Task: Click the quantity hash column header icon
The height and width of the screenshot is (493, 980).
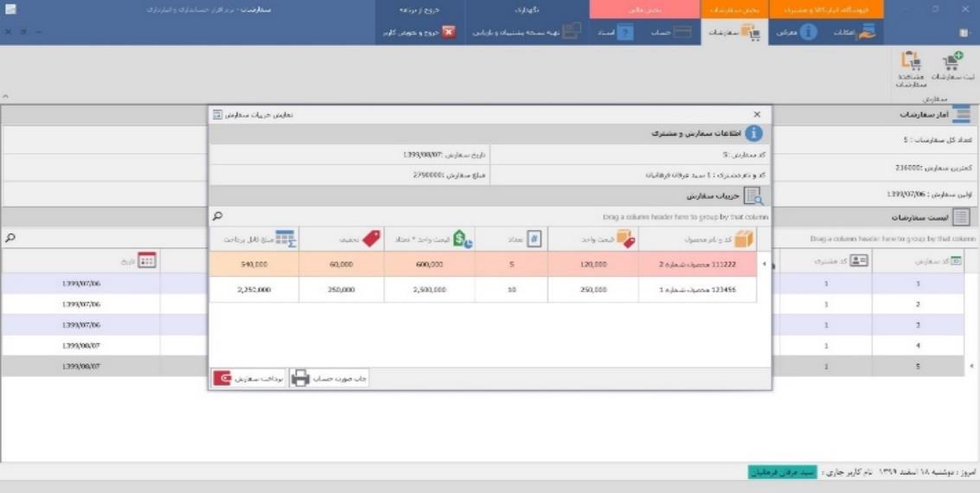Action: (535, 239)
